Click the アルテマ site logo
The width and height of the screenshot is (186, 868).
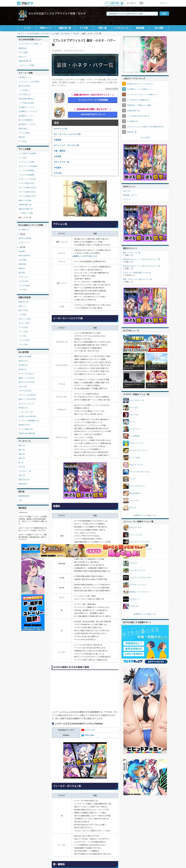pyautogui.click(x=25, y=3)
